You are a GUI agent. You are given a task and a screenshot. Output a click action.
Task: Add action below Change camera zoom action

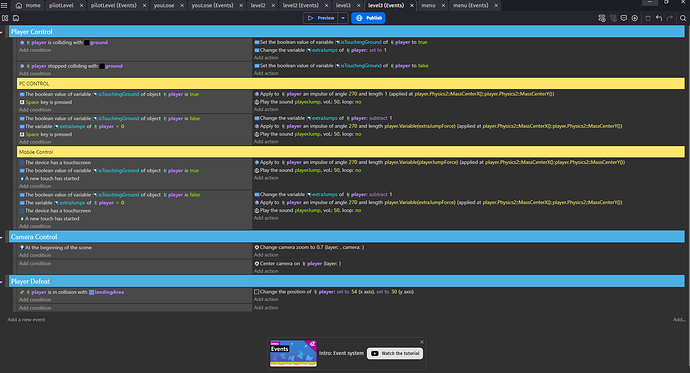tap(266, 255)
